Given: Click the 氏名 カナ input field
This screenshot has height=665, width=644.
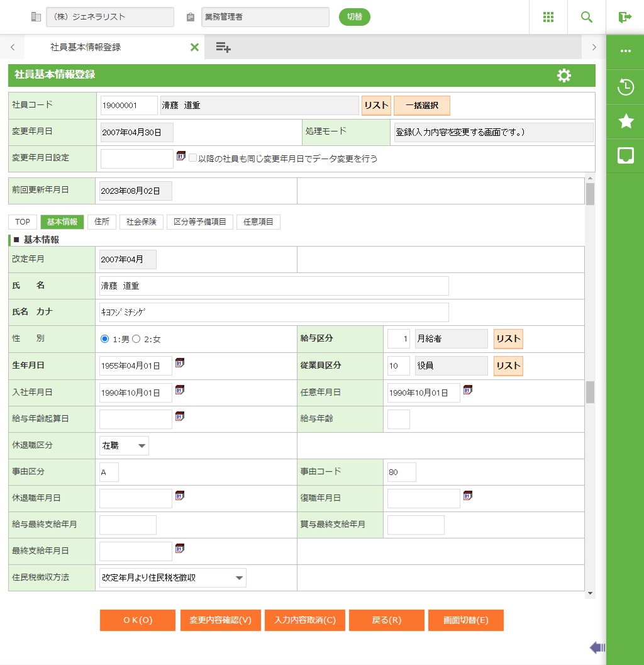Looking at the screenshot, I should 274,312.
